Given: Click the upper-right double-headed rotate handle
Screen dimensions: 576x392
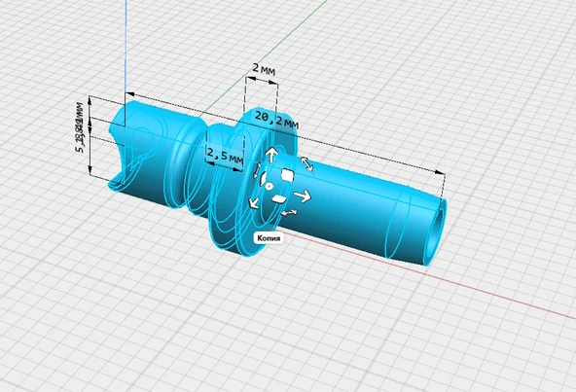Looking at the screenshot, I should pos(307,163).
